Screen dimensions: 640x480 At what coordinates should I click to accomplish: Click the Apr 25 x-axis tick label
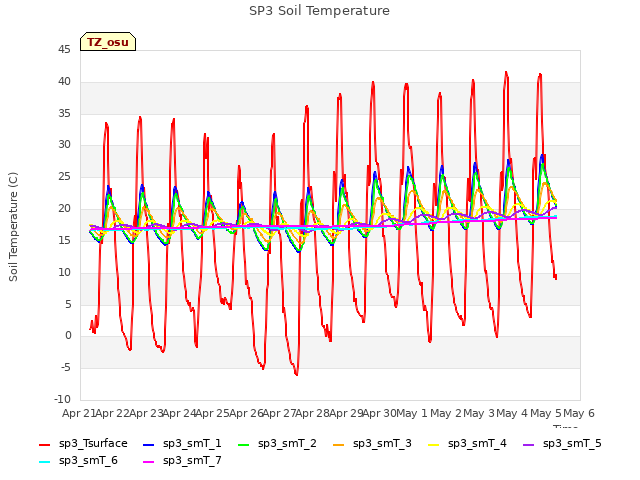click(x=212, y=413)
